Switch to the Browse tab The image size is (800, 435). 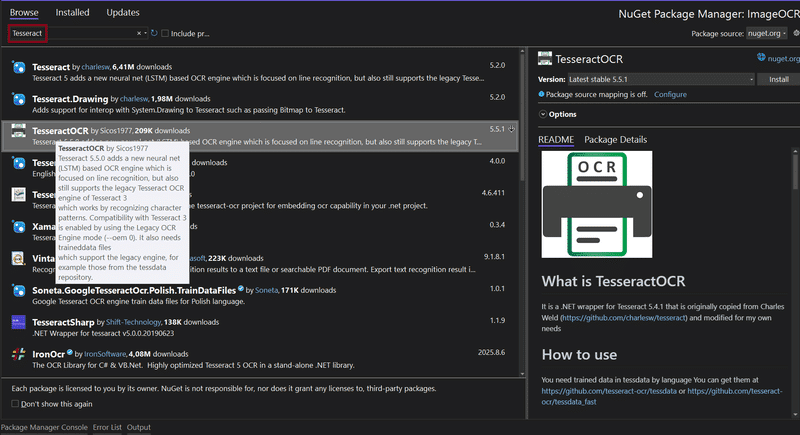24,12
